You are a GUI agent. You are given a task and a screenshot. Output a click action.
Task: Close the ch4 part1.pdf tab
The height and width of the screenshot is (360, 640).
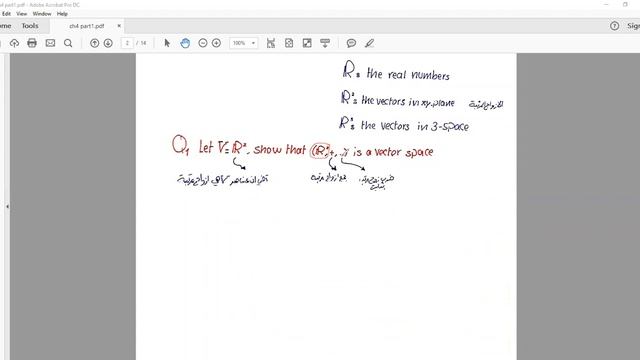tap(119, 26)
